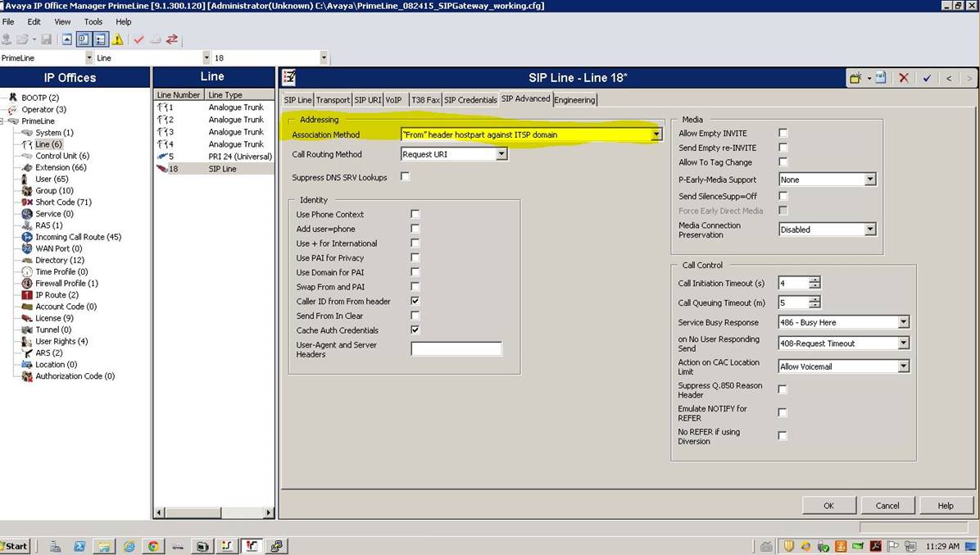Open Incoming Call Route (45) node

tap(78, 237)
